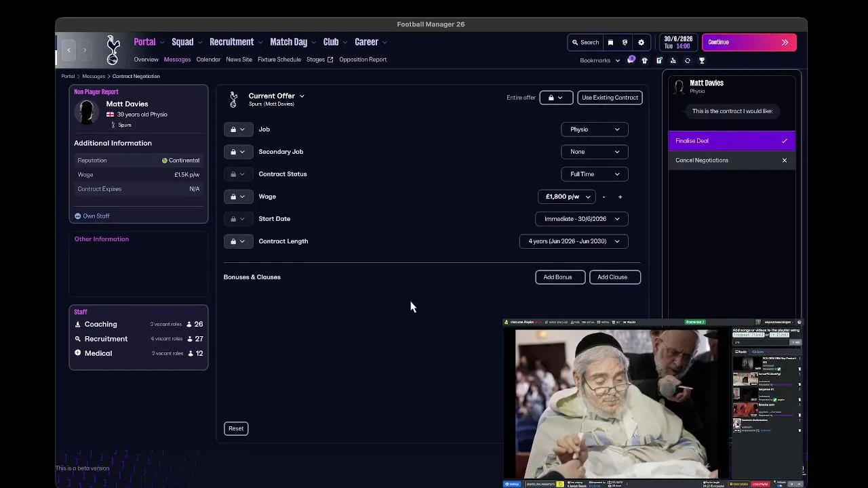Click the Use Existing Contract button
868x488 pixels.
[x=610, y=98]
